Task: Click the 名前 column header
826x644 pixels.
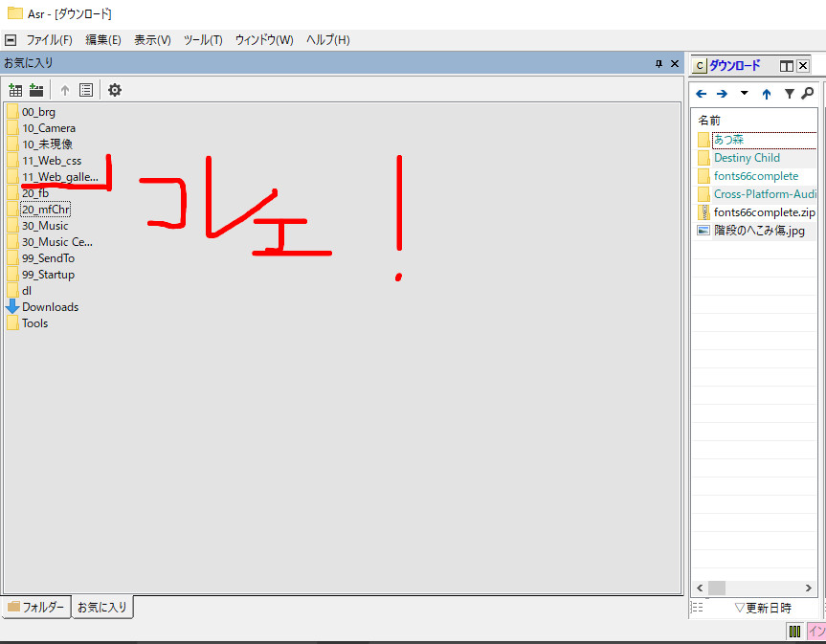Action: pos(709,121)
